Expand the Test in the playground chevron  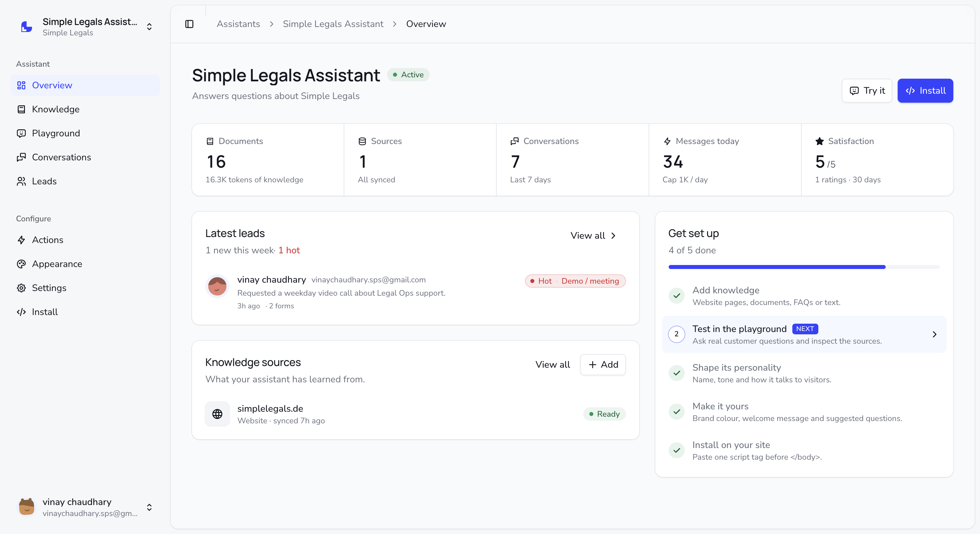coord(934,334)
